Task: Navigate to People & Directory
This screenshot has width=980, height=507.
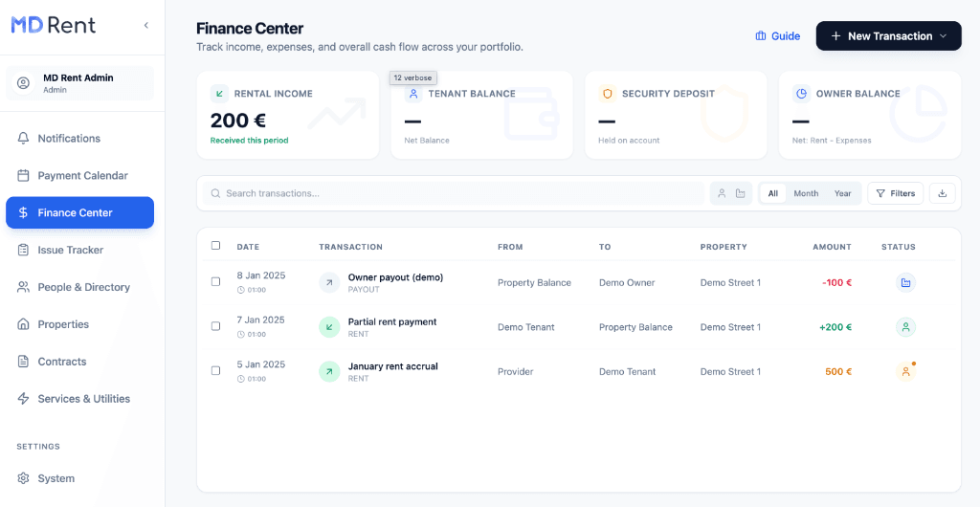Action: click(x=80, y=287)
